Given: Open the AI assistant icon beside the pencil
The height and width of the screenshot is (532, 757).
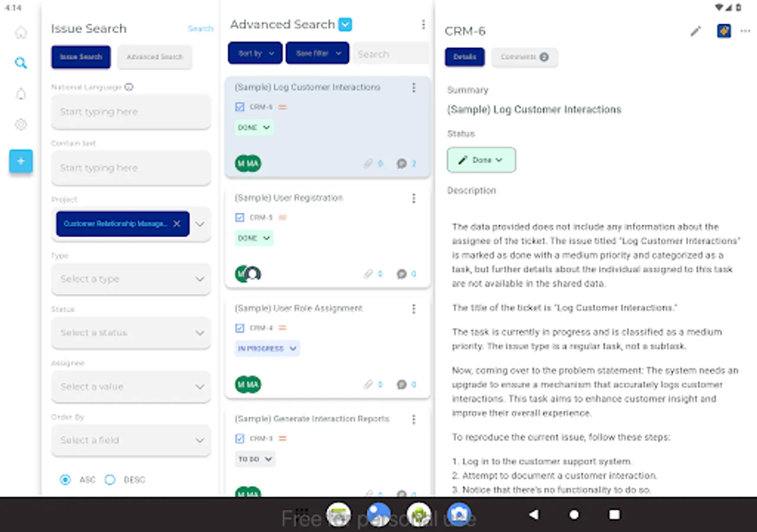Looking at the screenshot, I should pyautogui.click(x=724, y=31).
